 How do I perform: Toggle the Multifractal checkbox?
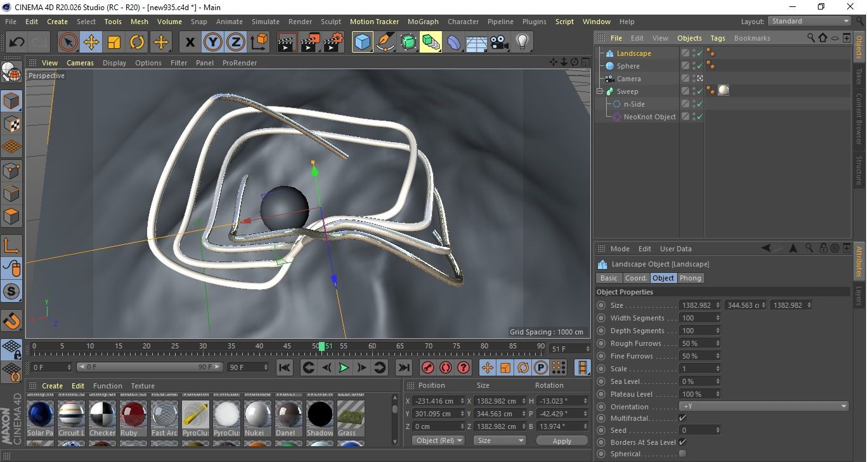(x=682, y=418)
